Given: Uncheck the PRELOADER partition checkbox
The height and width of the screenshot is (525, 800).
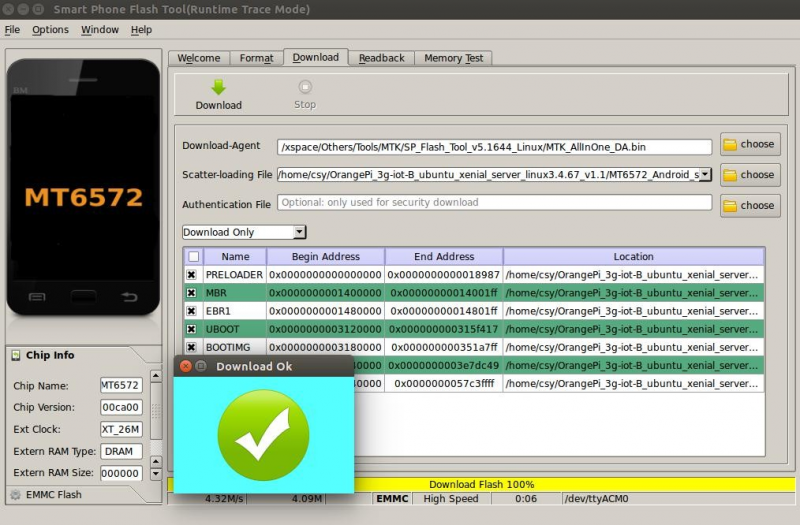Looking at the screenshot, I should coord(192,275).
